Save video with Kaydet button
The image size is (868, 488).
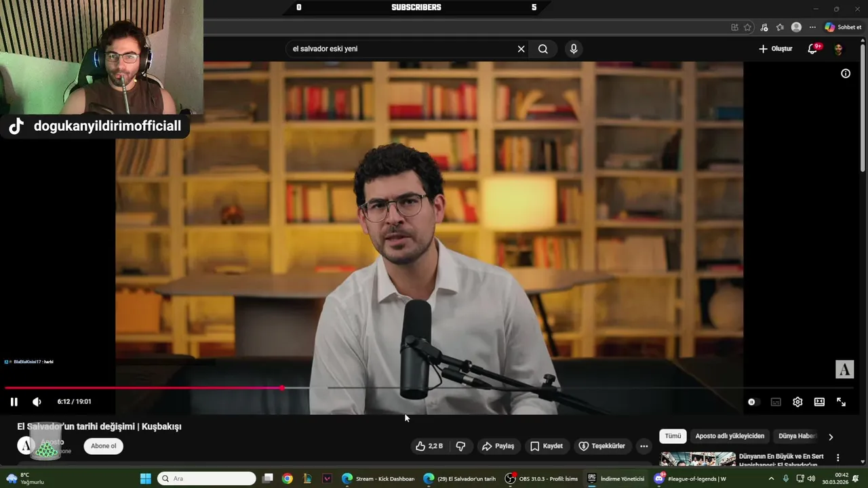click(547, 446)
